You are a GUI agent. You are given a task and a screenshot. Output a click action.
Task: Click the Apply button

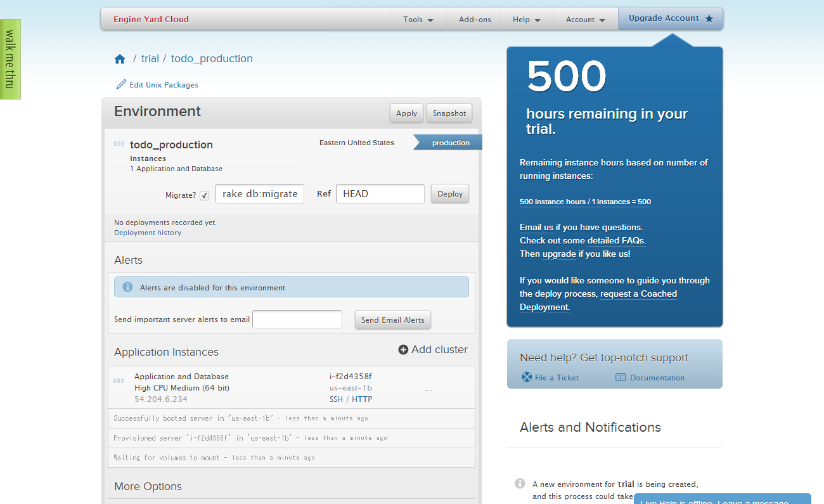(x=406, y=113)
